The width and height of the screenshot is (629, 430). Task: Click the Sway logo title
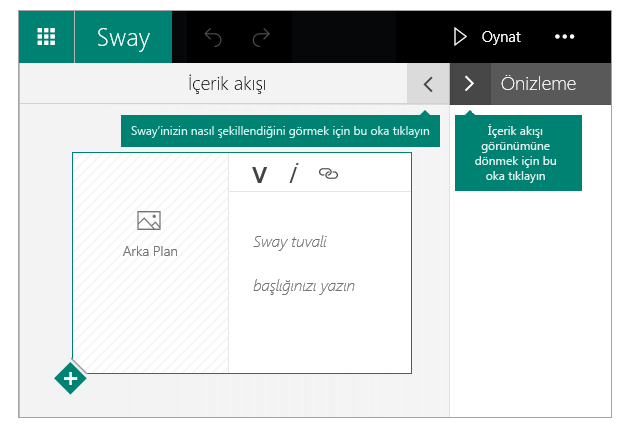(x=123, y=37)
